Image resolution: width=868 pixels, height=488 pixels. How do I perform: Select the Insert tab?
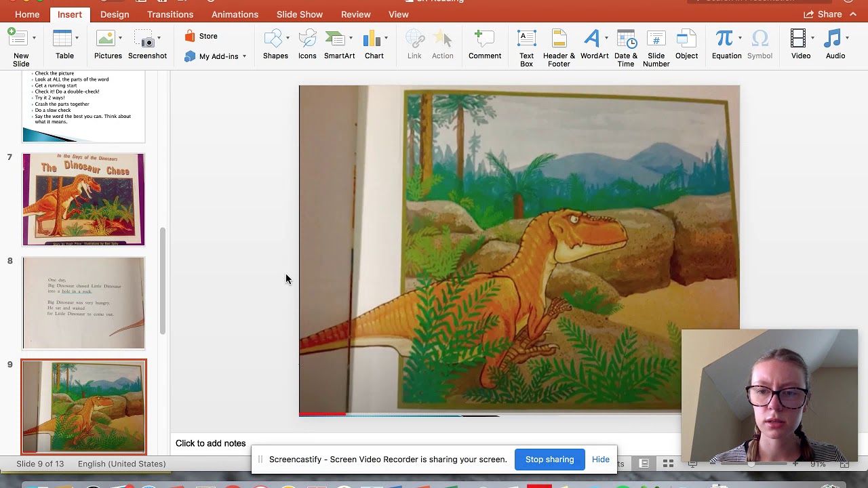point(70,14)
